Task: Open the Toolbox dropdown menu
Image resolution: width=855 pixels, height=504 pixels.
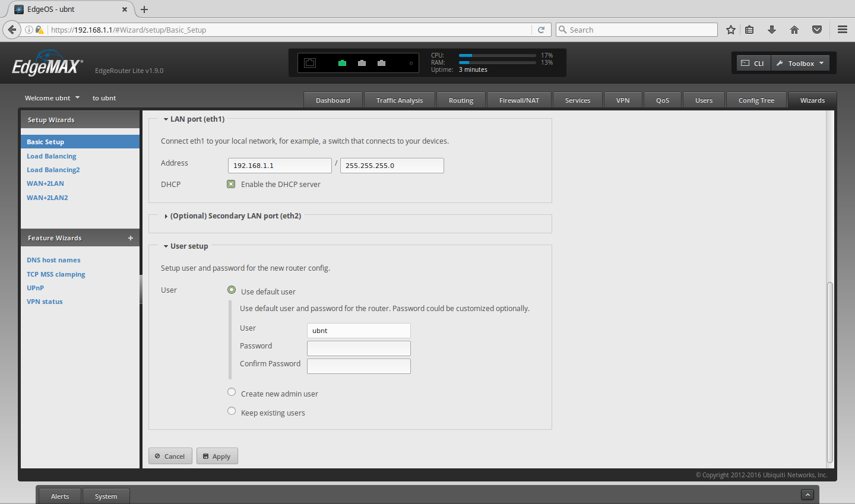Action: point(800,63)
